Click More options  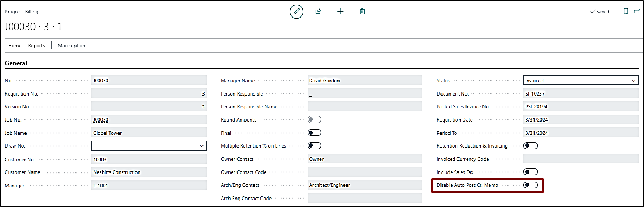click(x=72, y=46)
